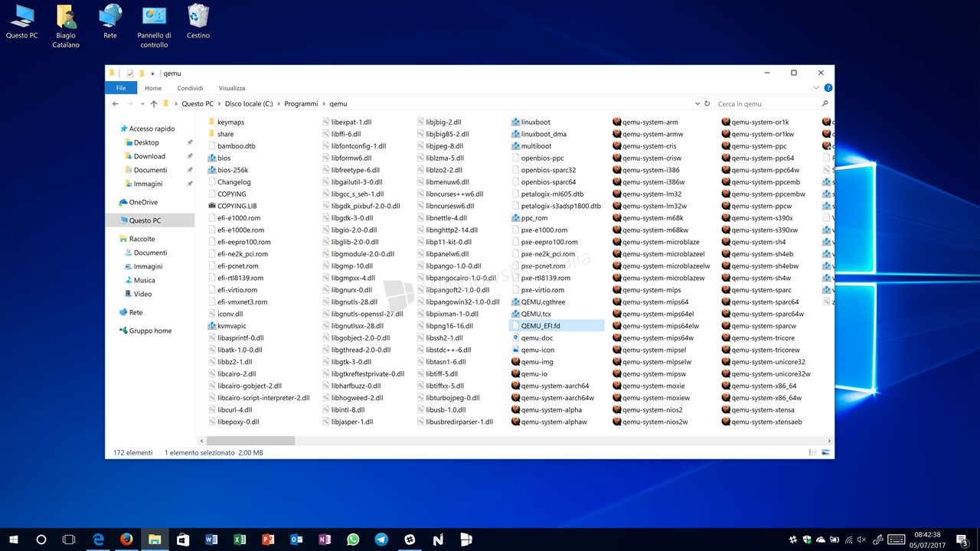Click horizontal scrollbar right arrow
This screenshot has width=980, height=551.
[x=830, y=441]
